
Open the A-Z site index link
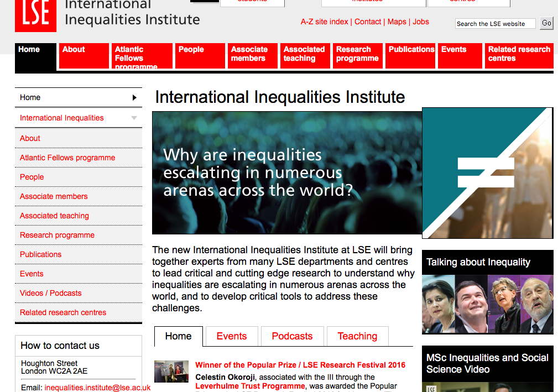[324, 22]
